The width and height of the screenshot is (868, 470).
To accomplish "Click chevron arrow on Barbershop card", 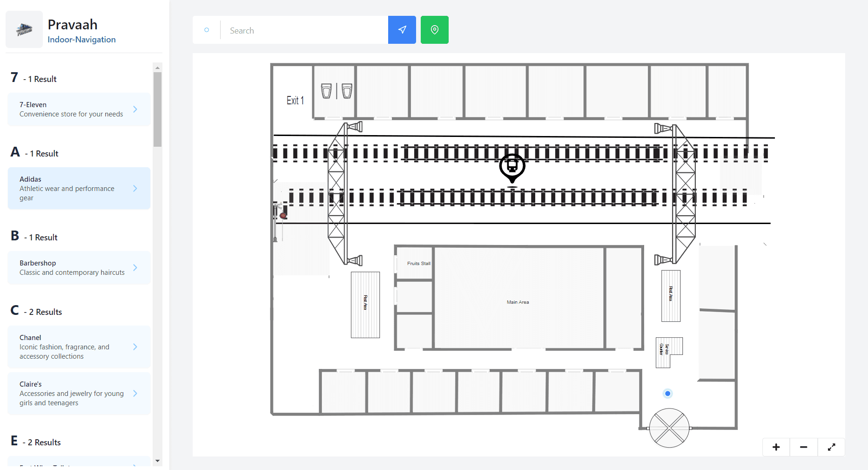I will coord(135,267).
